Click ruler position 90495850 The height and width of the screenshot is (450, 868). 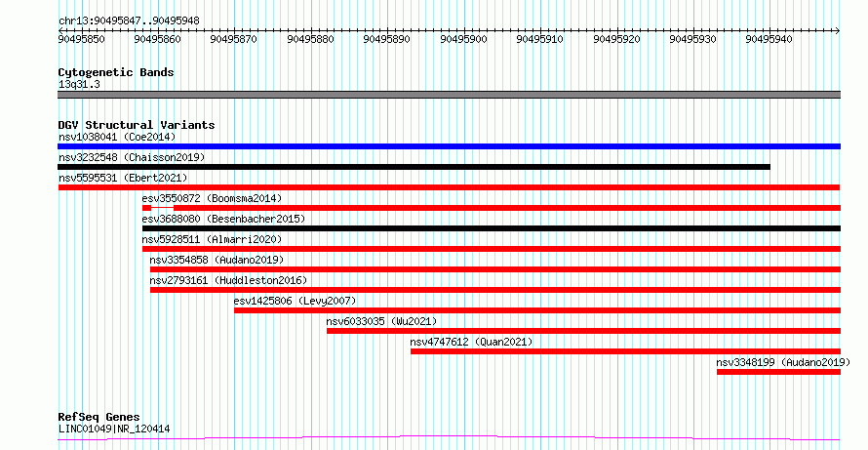[x=81, y=39]
